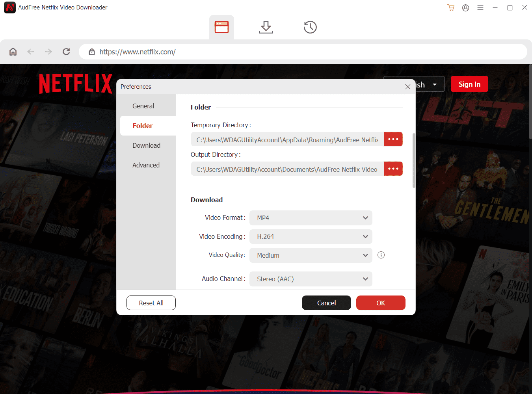Image resolution: width=532 pixels, height=394 pixels.
Task: Minimize the AudFree window
Action: coord(495,7)
